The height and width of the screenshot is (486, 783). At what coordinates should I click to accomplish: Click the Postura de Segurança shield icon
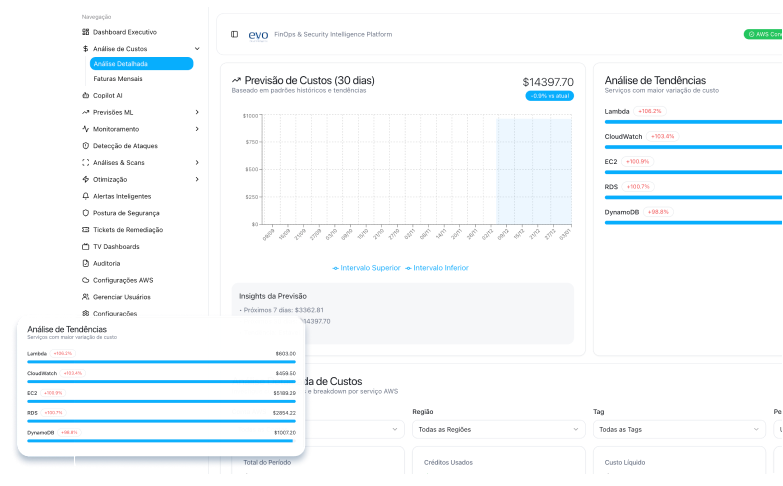[x=85, y=213]
